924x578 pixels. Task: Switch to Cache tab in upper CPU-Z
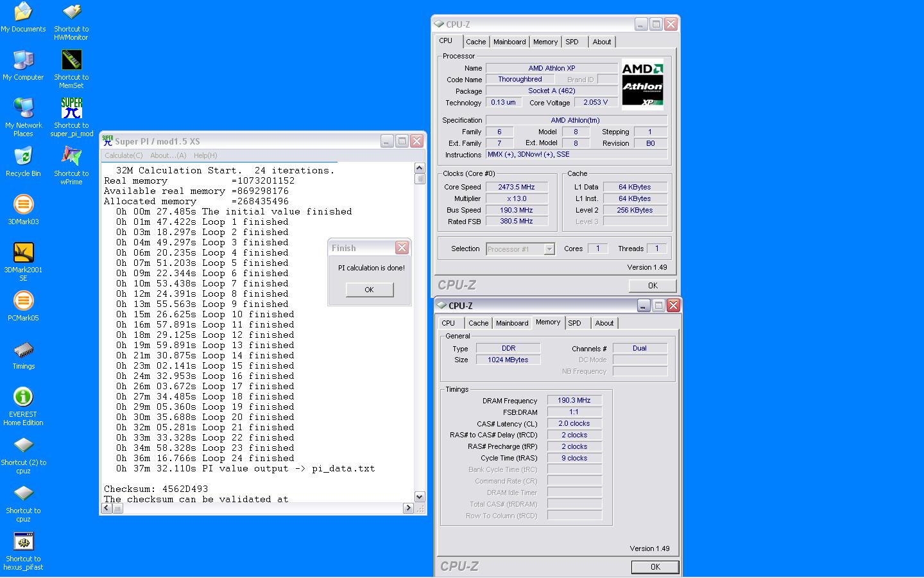475,42
